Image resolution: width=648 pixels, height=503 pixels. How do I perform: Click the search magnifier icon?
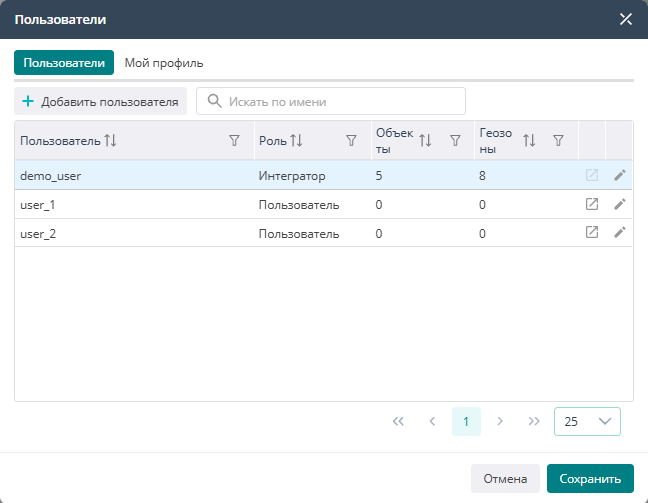[214, 101]
